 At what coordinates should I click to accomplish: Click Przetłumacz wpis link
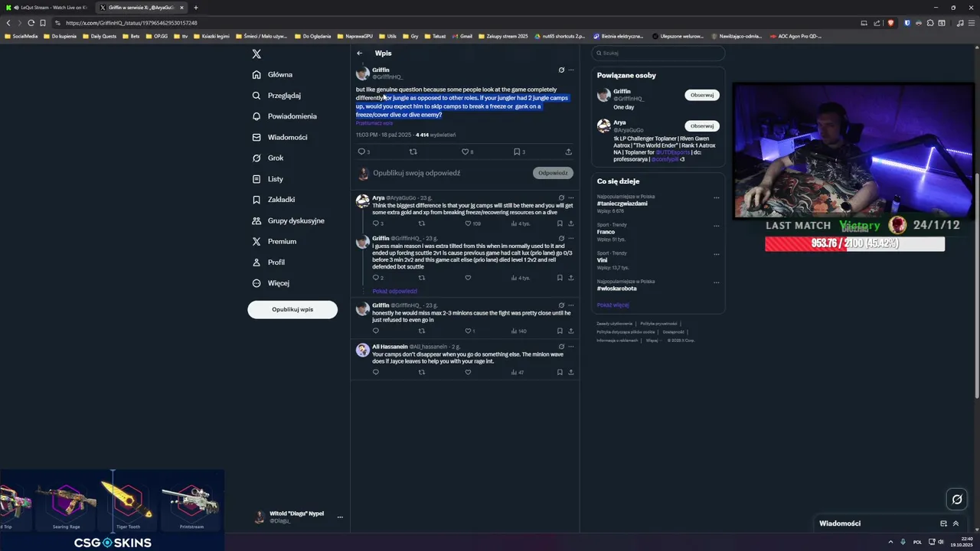click(374, 123)
